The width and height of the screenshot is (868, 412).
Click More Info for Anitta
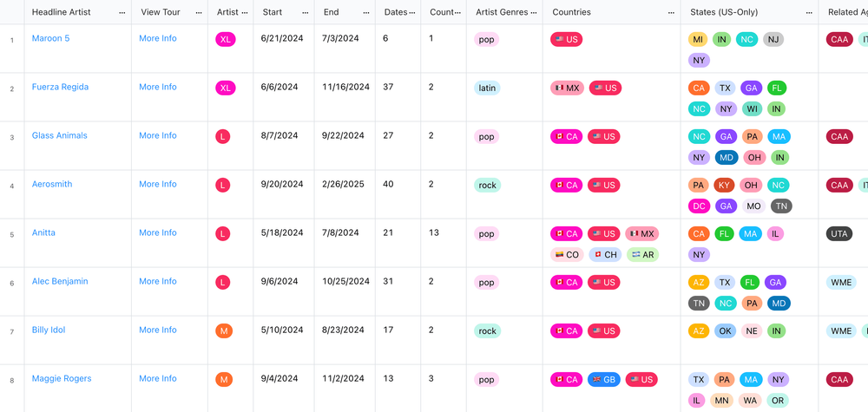158,232
